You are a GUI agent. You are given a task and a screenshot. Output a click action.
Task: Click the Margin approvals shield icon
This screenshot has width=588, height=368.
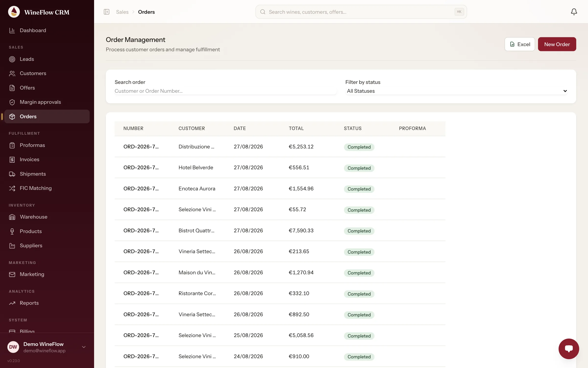tap(12, 102)
